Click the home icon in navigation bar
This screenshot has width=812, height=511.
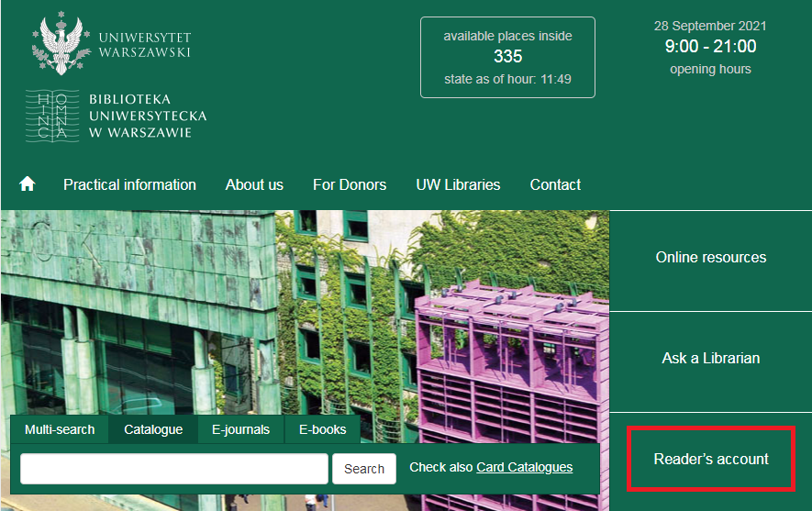click(27, 183)
